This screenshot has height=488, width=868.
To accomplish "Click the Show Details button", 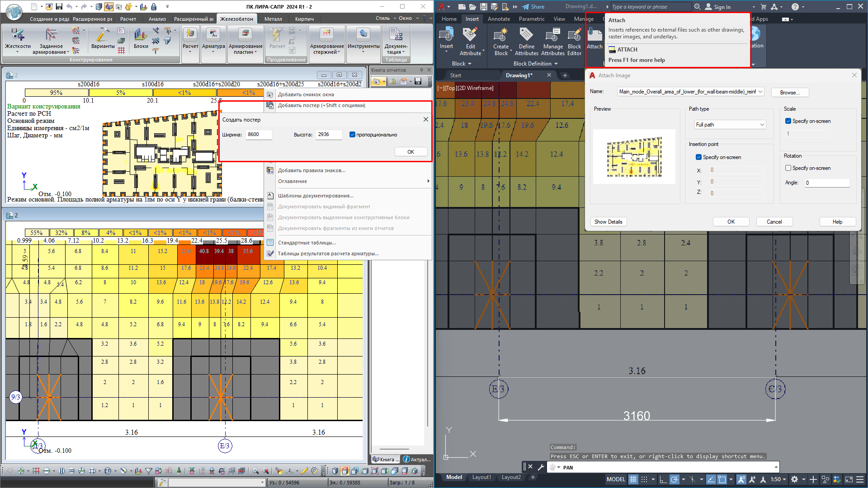I will 608,222.
